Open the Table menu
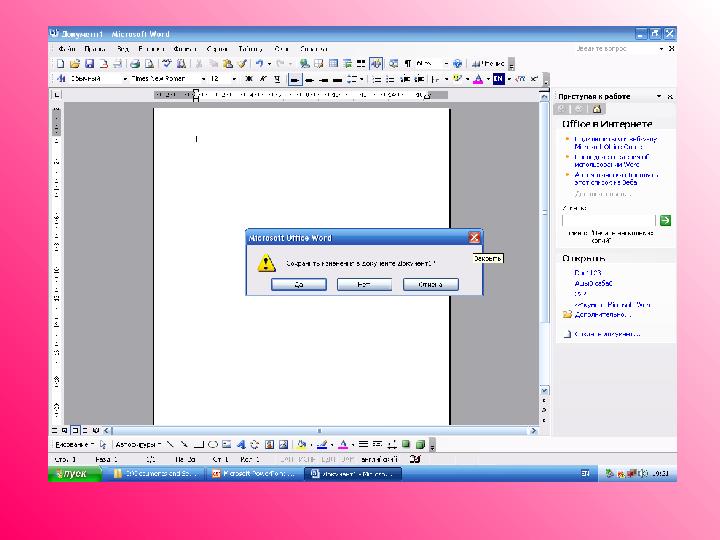 [x=250, y=48]
